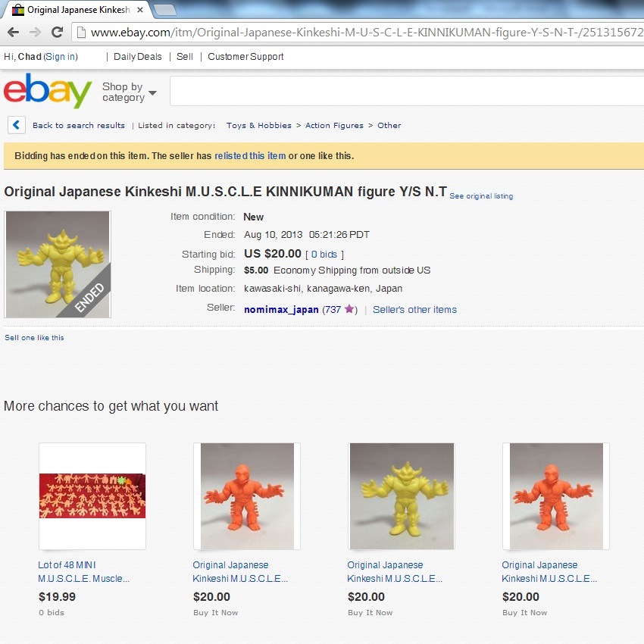Click the blue back chevron button
Viewport: 644px width, 644px height.
(x=17, y=125)
